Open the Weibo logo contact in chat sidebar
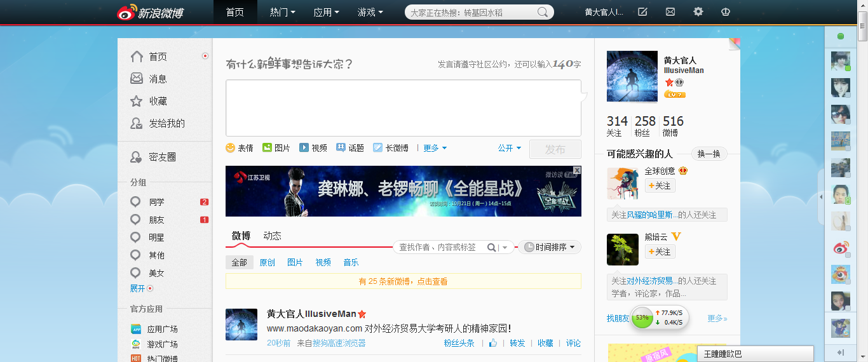868x362 pixels. click(x=841, y=248)
